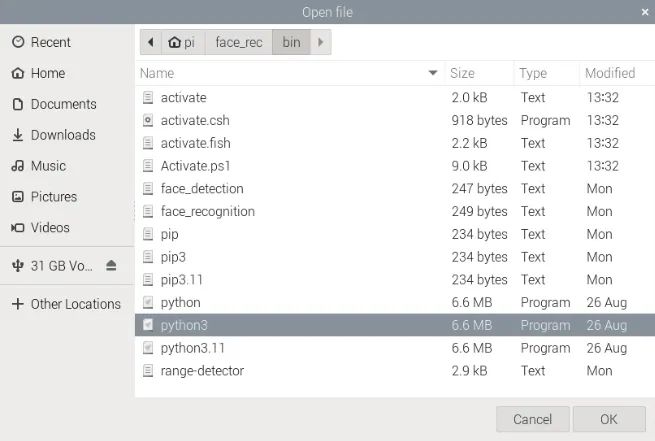This screenshot has width=655, height=441.
Task: Eject the 31 GB volume
Action: tap(111, 265)
